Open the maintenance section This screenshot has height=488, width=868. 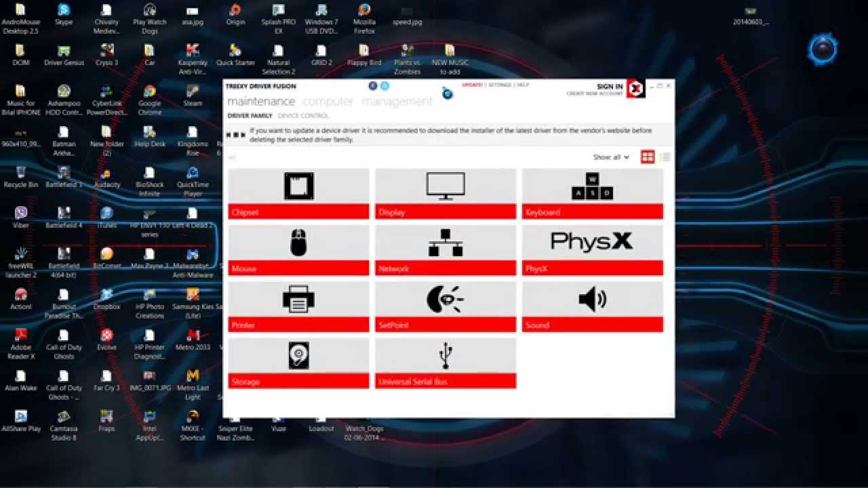point(261,102)
